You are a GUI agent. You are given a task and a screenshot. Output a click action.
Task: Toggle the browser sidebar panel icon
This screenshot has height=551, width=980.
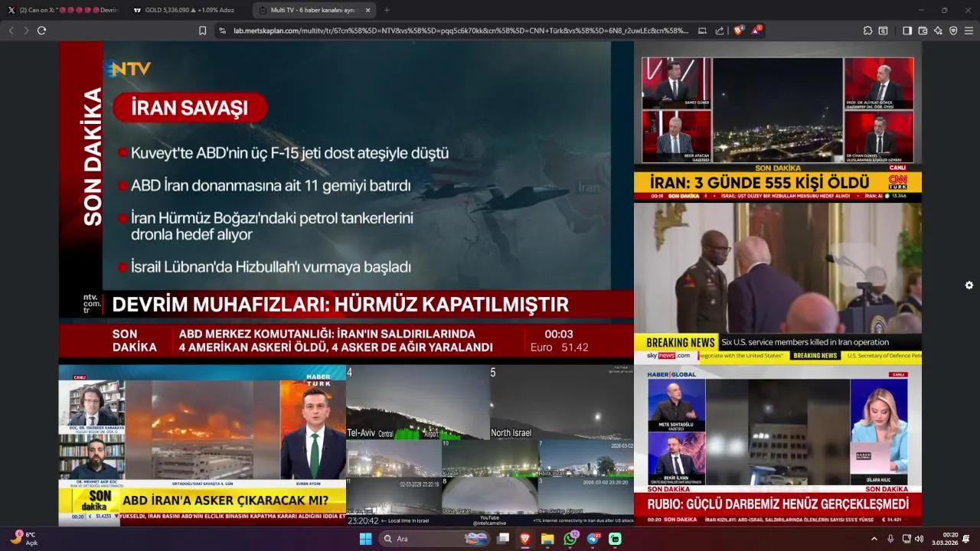point(907,31)
